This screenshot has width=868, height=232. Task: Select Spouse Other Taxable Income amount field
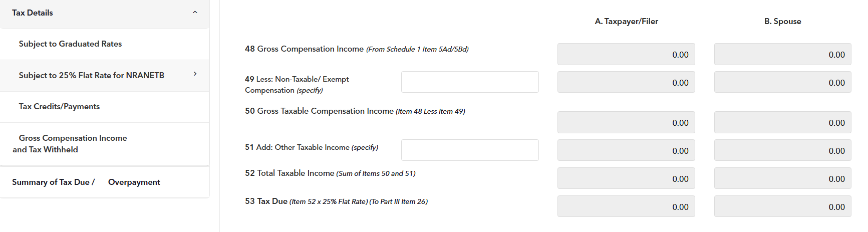782,151
